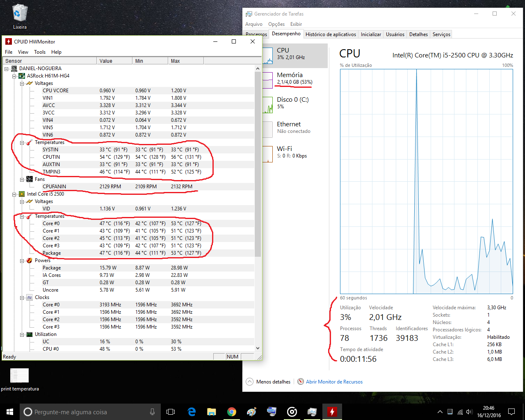Switch to Histórico de aplicativos tab
Image resolution: width=525 pixels, height=420 pixels.
(x=331, y=34)
